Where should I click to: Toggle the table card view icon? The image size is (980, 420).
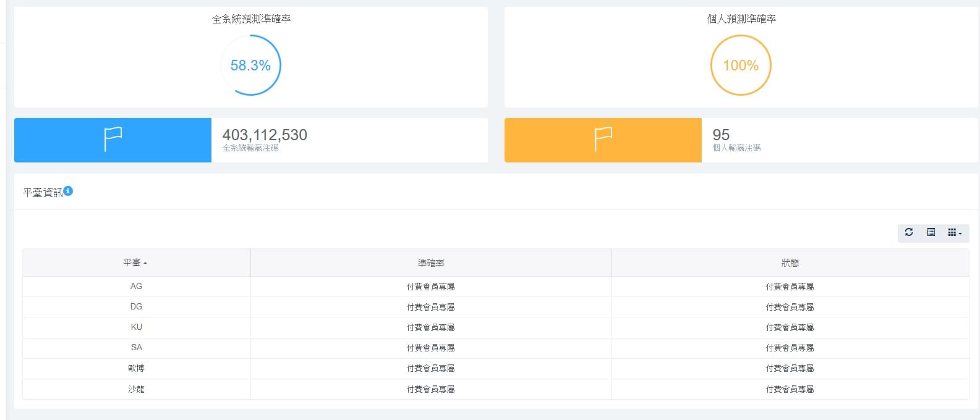pos(931,233)
